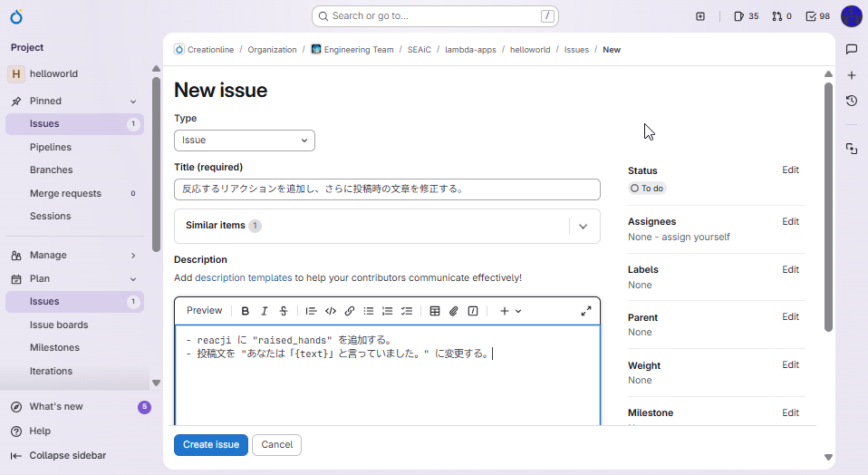Image resolution: width=868 pixels, height=475 pixels.
Task: Insert a link via editor toolbar
Action: click(350, 311)
